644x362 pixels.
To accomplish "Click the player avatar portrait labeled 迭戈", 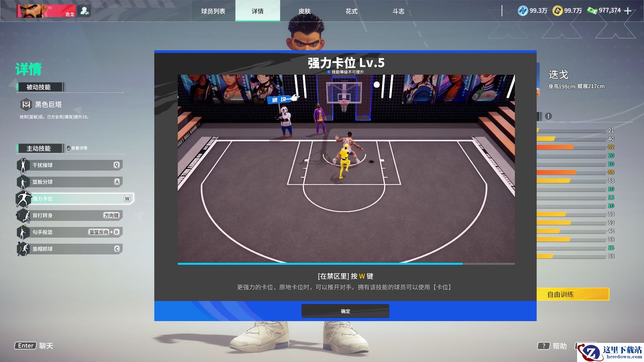I will coord(46,11).
